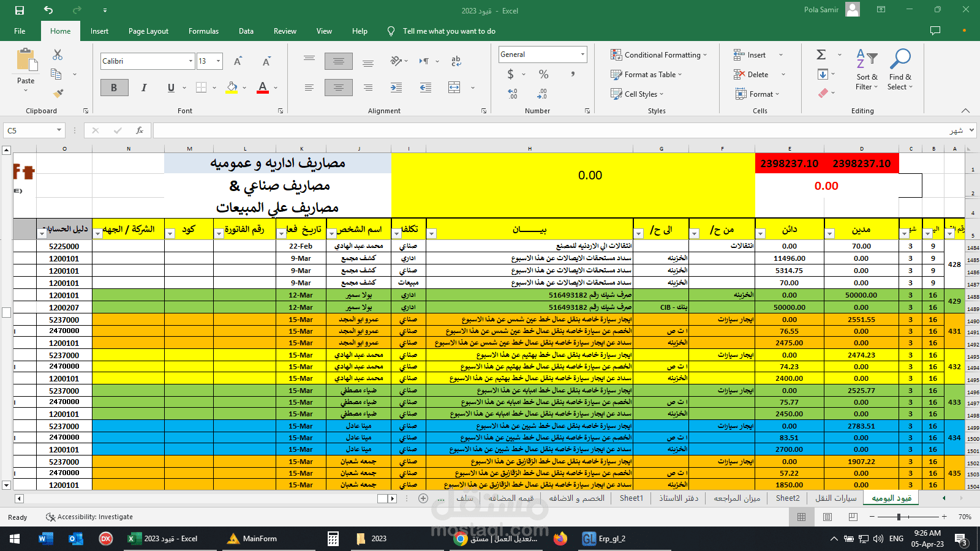Enable underline on selected text
This screenshot has height=551, width=980.
(170, 87)
